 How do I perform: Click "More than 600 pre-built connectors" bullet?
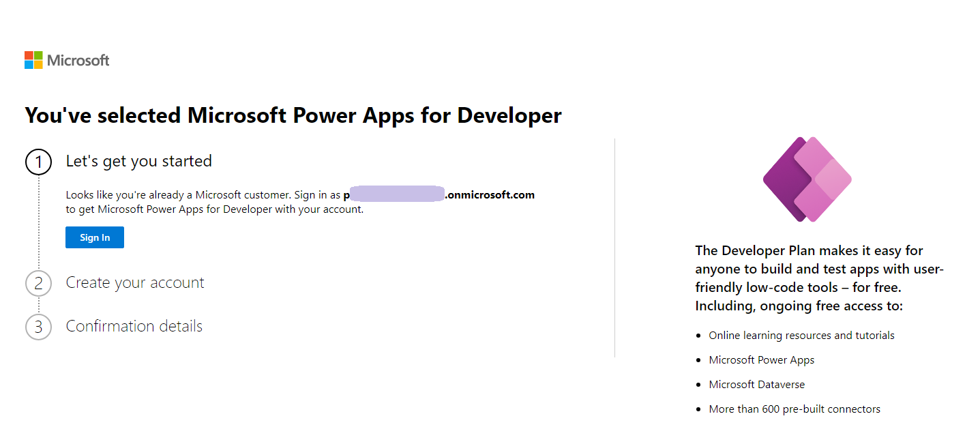point(795,409)
